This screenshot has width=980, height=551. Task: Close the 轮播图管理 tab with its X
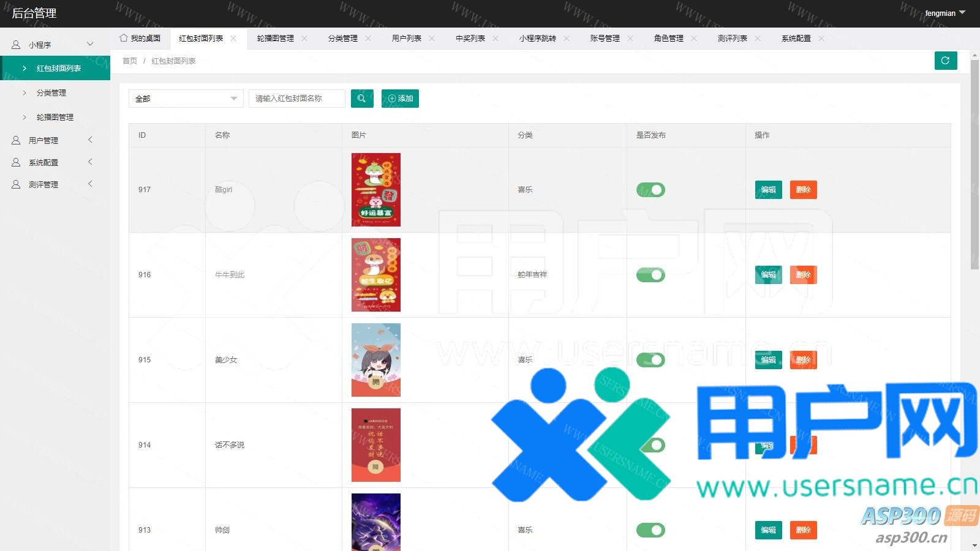(304, 39)
